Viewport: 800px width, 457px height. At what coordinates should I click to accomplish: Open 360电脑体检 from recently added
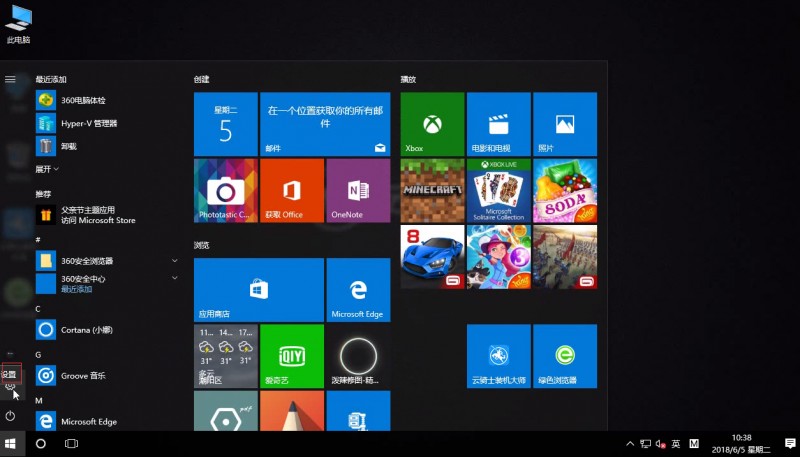tap(107, 100)
